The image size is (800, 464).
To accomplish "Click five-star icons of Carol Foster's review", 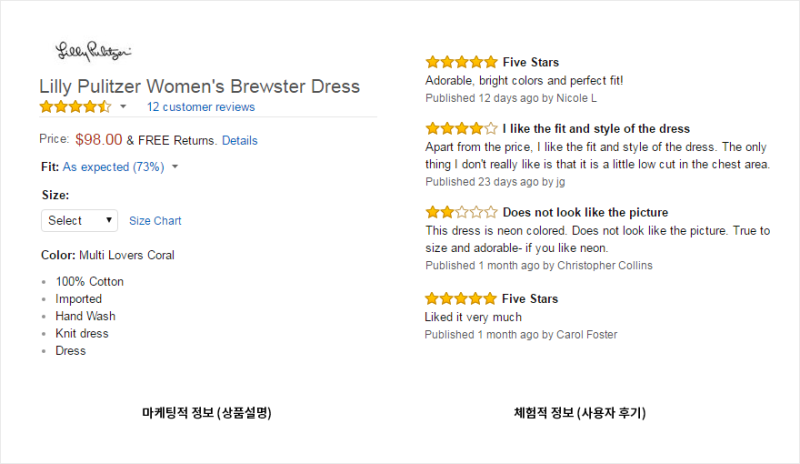I will point(460,298).
